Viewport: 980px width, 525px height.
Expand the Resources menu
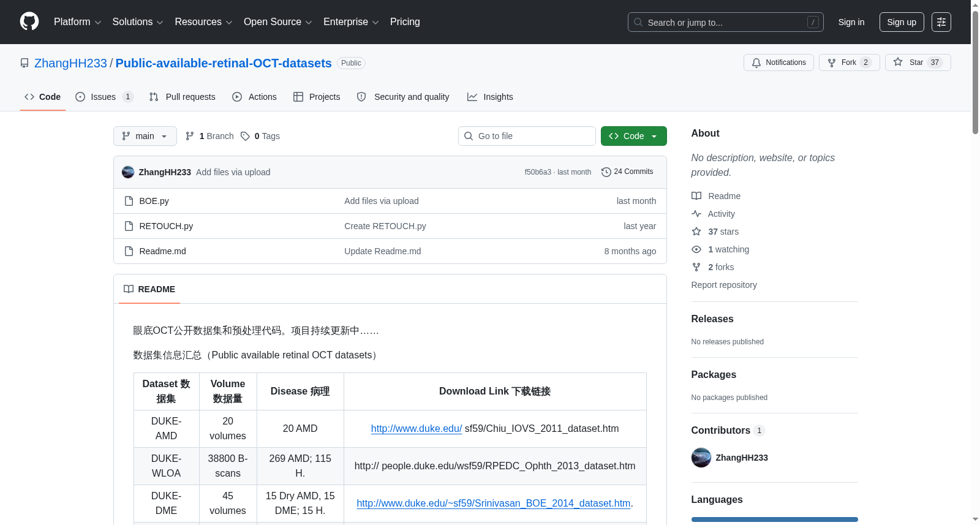tap(203, 22)
